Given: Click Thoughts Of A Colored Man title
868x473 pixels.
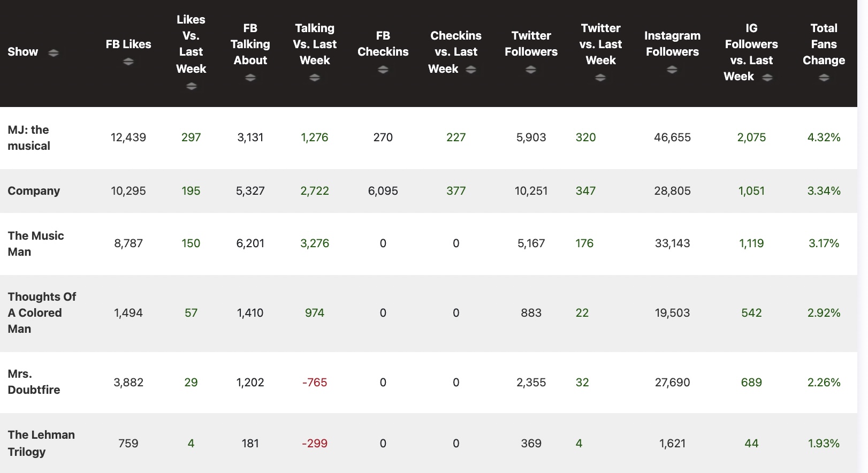Looking at the screenshot, I should tap(42, 312).
